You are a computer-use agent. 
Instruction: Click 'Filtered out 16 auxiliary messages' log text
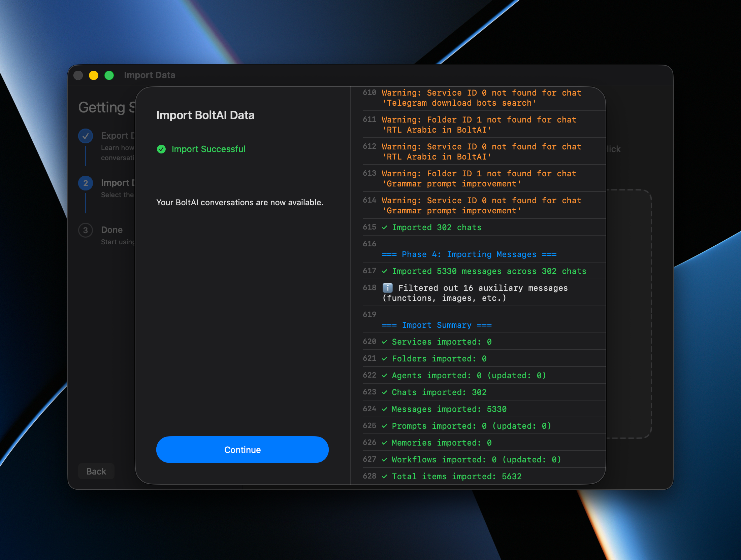(x=483, y=288)
